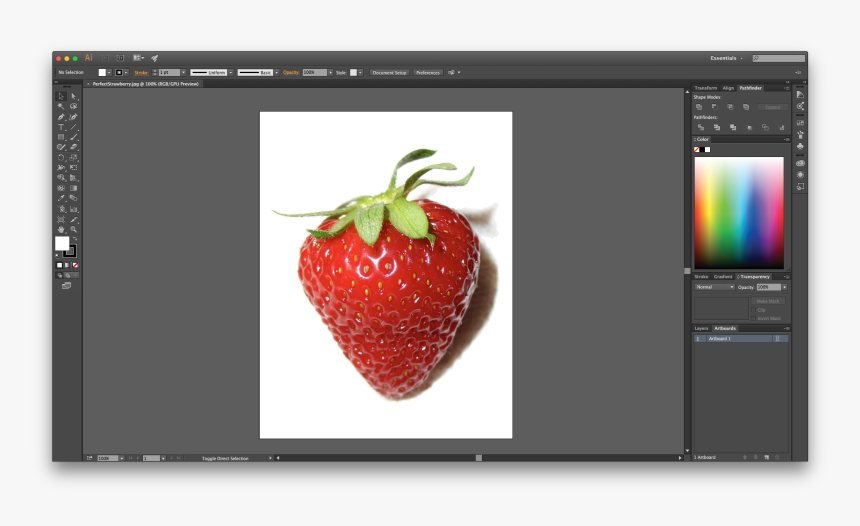
Task: Open the Normal blending mode dropdown
Action: tap(714, 287)
